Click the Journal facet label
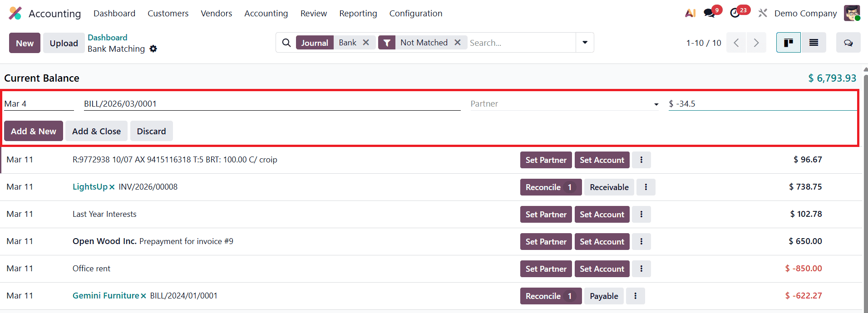This screenshot has width=868, height=313. (x=315, y=43)
